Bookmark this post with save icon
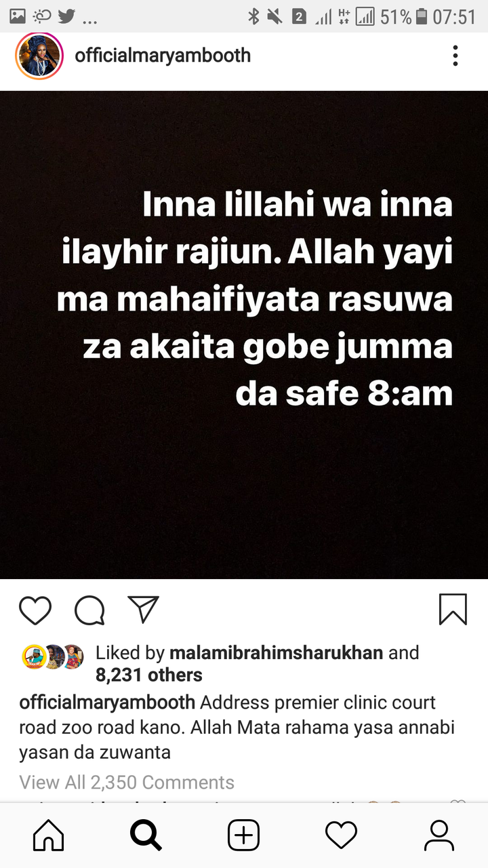This screenshot has width=488, height=868. click(x=453, y=609)
